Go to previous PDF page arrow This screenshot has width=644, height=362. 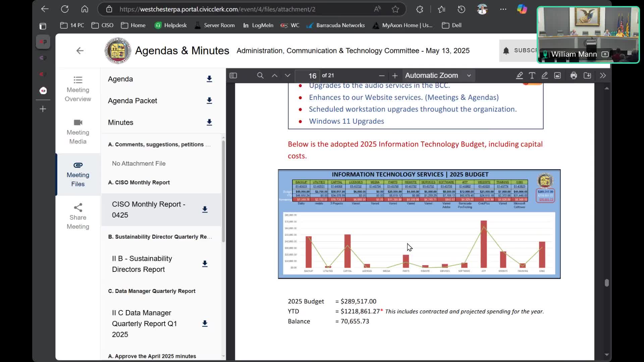pyautogui.click(x=274, y=75)
